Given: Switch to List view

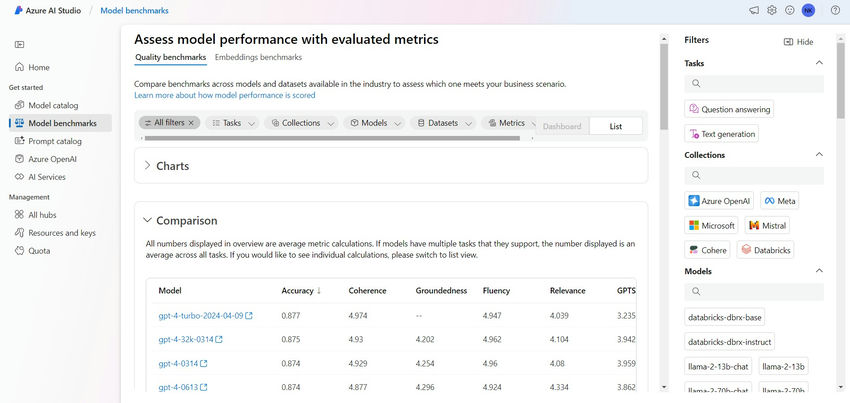Looking at the screenshot, I should tap(616, 126).
